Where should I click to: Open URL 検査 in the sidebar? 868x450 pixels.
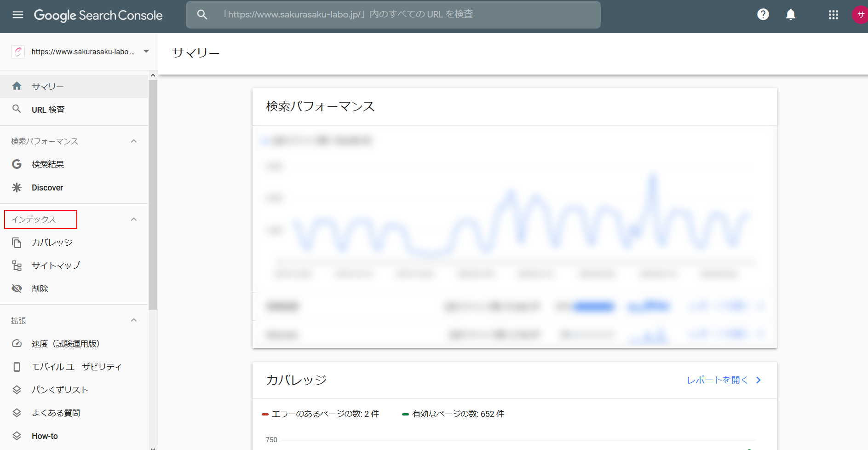74,109
